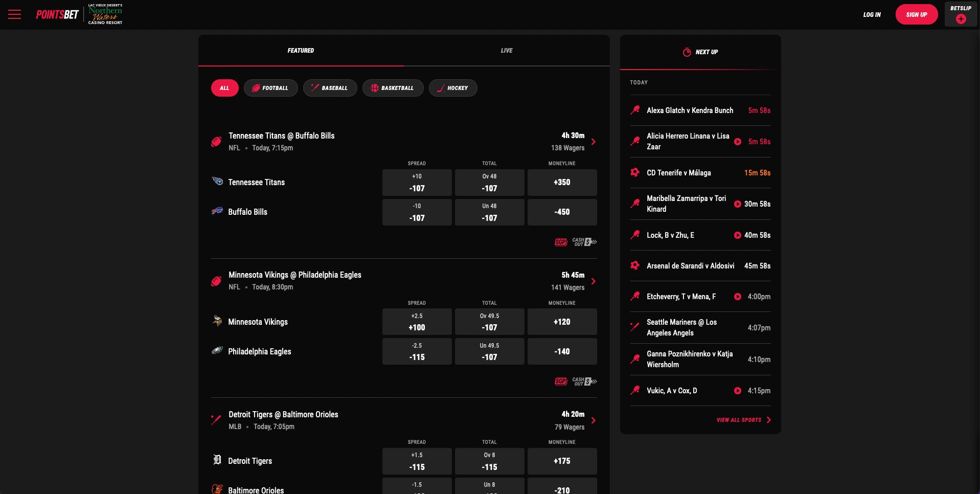Click the SGP icon on the Titans game
The width and height of the screenshot is (980, 494).
pos(560,242)
